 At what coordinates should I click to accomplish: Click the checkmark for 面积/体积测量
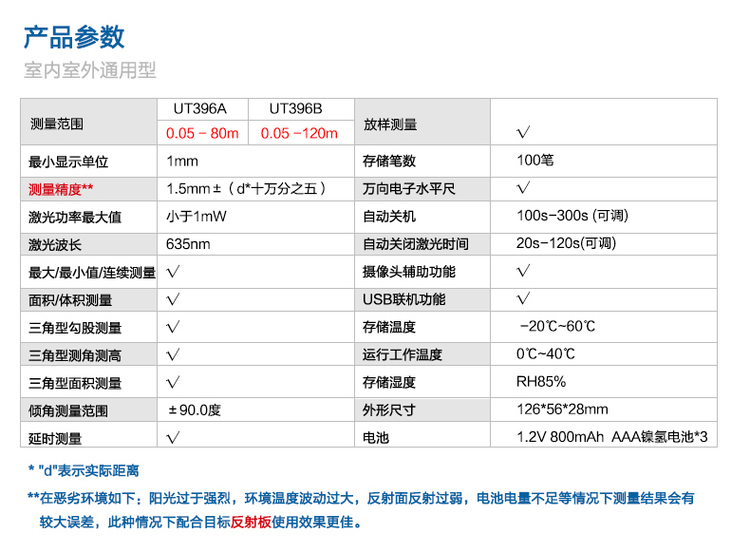click(173, 299)
